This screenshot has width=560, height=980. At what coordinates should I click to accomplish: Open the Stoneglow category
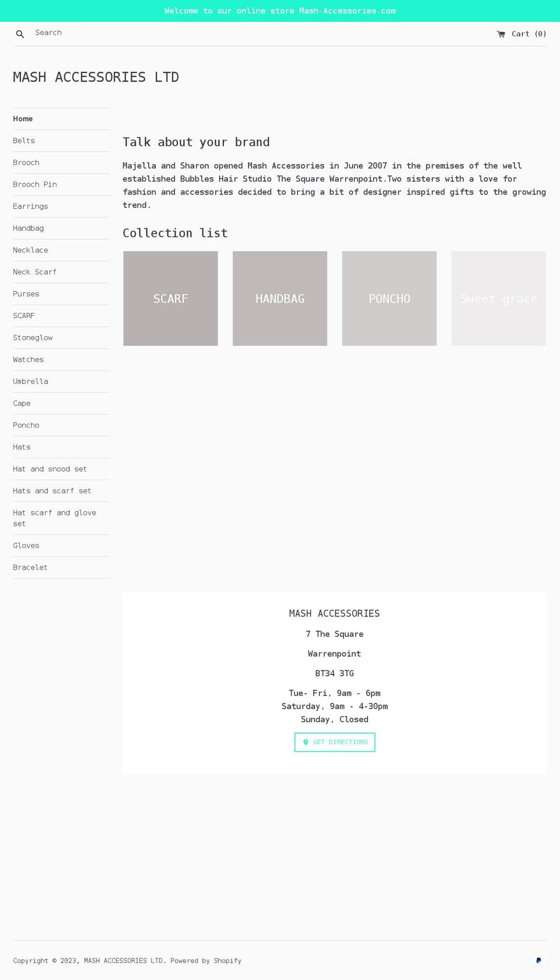(61, 337)
